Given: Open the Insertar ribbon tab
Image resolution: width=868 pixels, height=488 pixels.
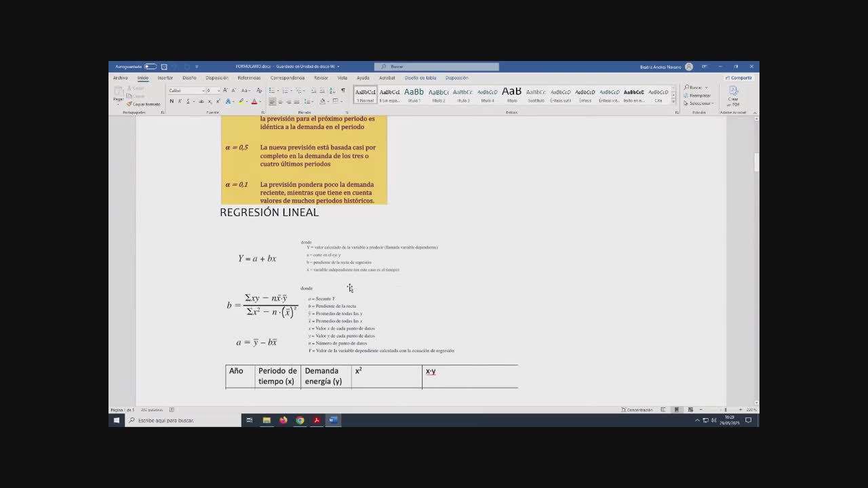Looking at the screenshot, I should coord(165,78).
